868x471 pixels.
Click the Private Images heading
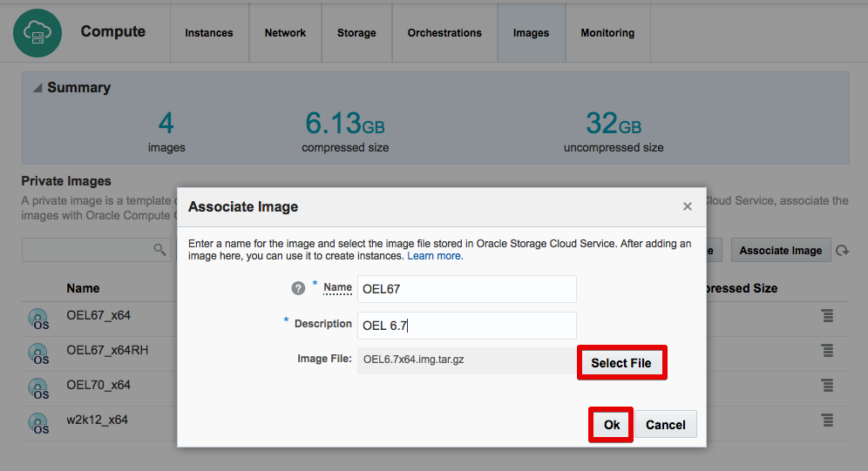tap(66, 181)
